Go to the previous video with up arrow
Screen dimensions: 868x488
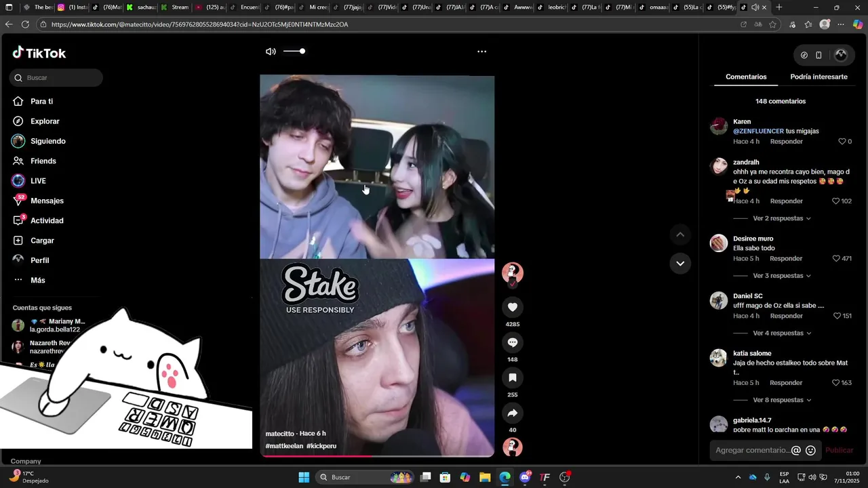pos(680,235)
